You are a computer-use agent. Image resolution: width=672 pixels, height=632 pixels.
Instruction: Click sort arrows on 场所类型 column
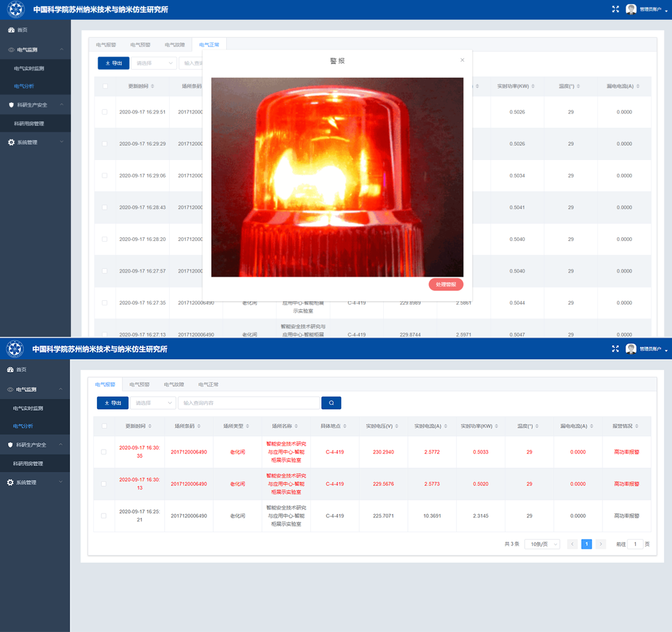[x=247, y=426]
